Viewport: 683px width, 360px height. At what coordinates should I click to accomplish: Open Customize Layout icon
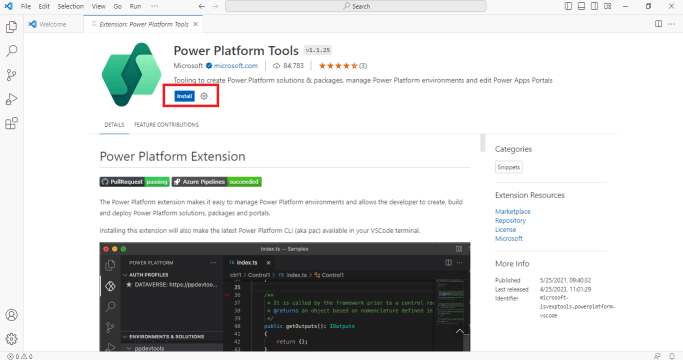tap(608, 6)
